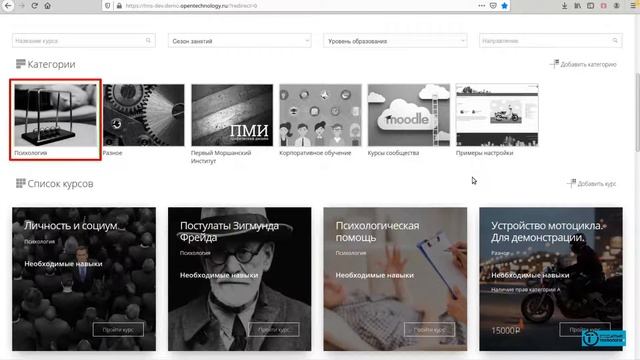The height and width of the screenshot is (360, 640).
Task: Open the page actions three-dot menu
Action: [482, 6]
